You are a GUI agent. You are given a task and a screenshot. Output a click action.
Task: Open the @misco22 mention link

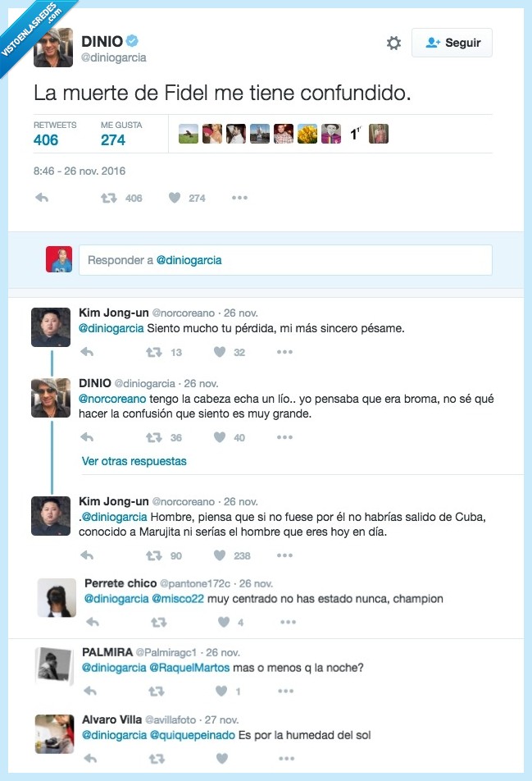(x=178, y=599)
